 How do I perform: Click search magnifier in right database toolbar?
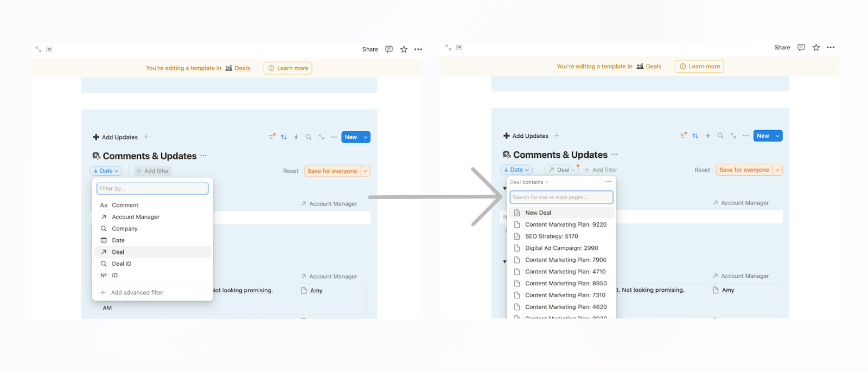720,136
